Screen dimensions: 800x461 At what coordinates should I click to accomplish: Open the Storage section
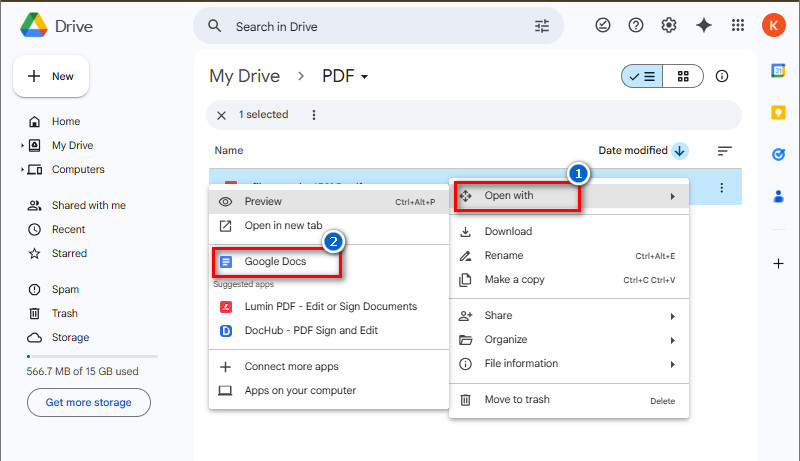coord(70,338)
